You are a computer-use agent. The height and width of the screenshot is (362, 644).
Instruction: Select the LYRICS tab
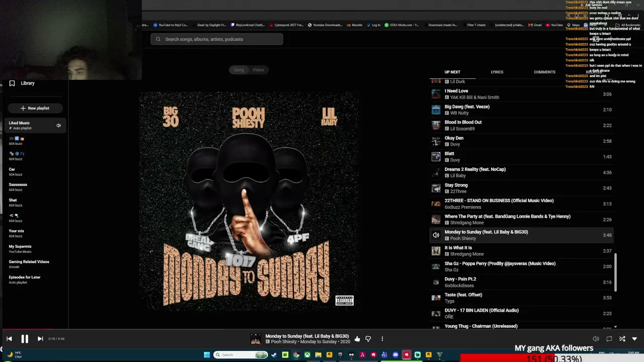pyautogui.click(x=497, y=72)
